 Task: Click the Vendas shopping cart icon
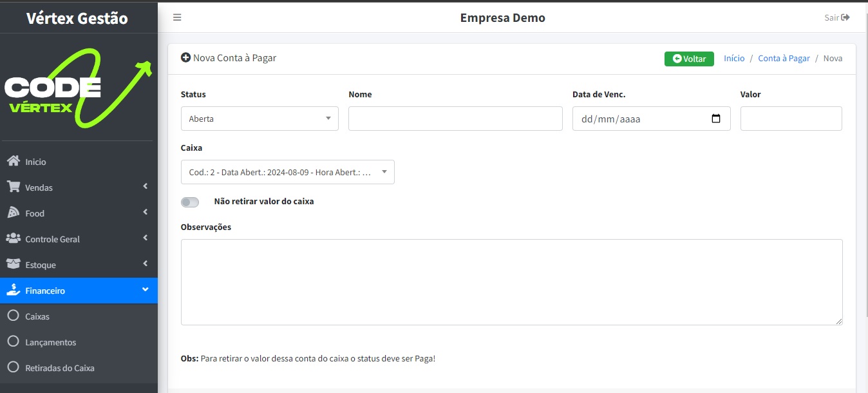coord(13,187)
